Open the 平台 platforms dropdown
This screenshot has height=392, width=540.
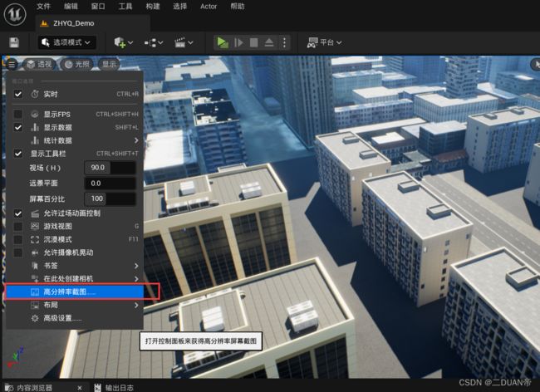click(x=324, y=42)
